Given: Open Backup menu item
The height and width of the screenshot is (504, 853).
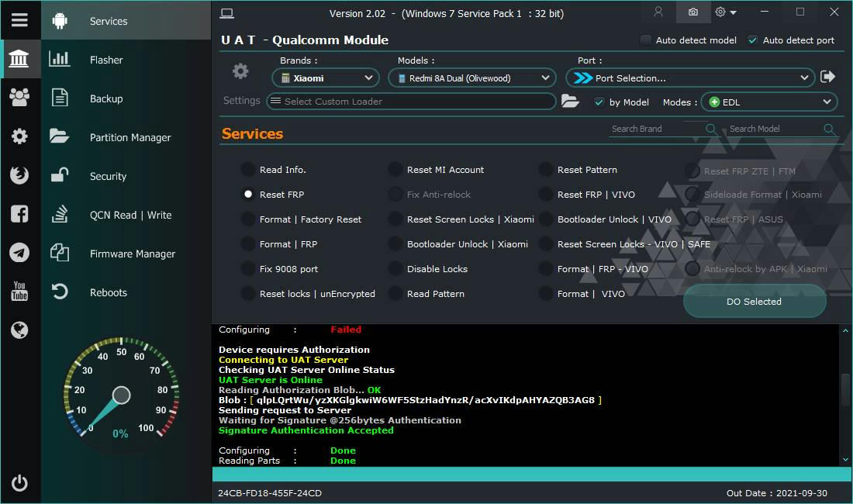Looking at the screenshot, I should 126,98.
